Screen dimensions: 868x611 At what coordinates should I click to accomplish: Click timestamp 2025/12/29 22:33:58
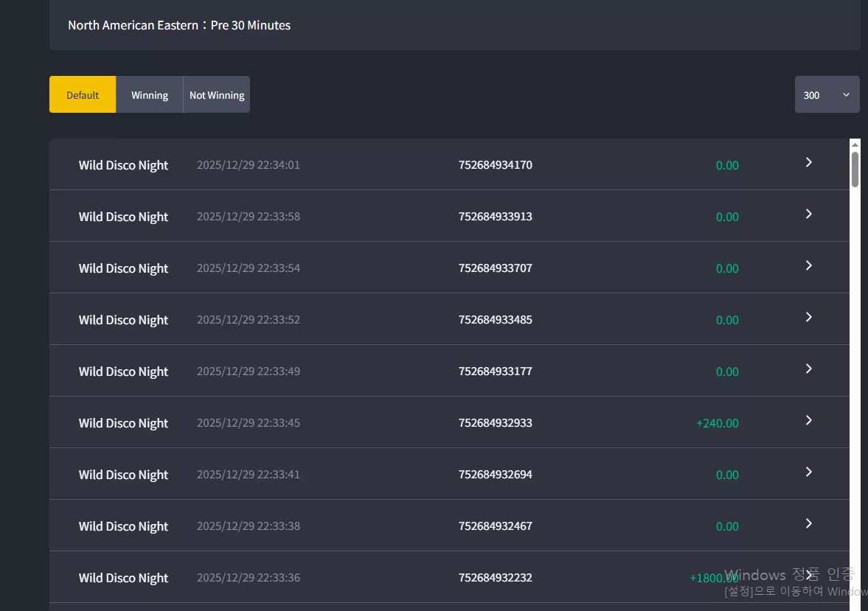(x=248, y=217)
